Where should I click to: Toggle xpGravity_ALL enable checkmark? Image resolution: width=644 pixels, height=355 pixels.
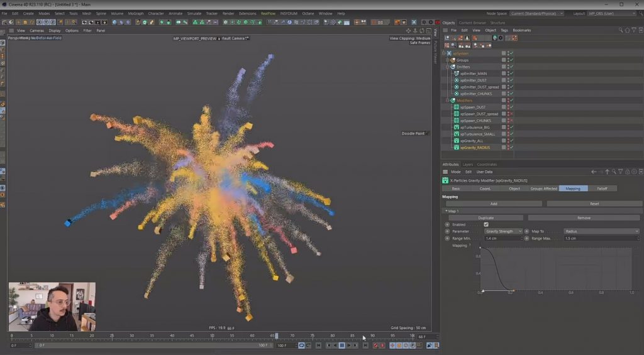pyautogui.click(x=511, y=141)
